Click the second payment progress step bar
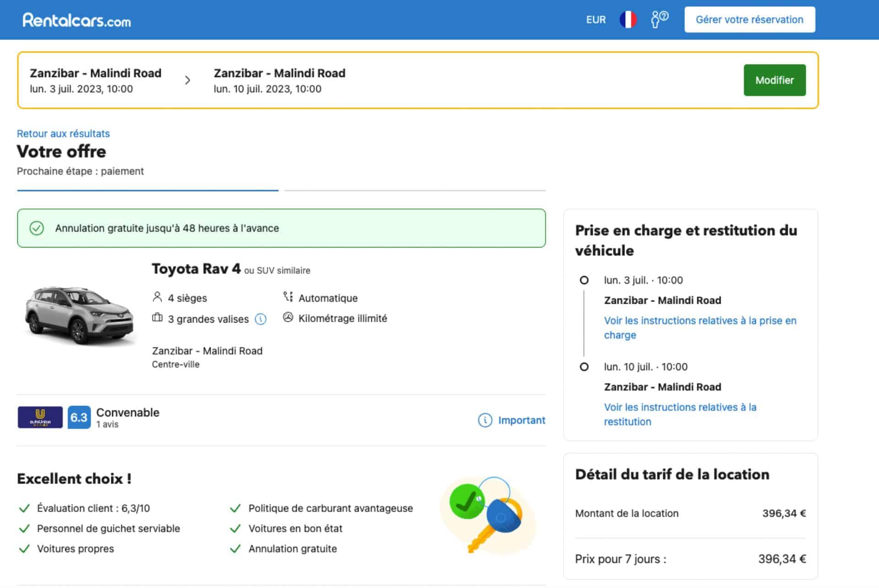The image size is (879, 588). (415, 190)
